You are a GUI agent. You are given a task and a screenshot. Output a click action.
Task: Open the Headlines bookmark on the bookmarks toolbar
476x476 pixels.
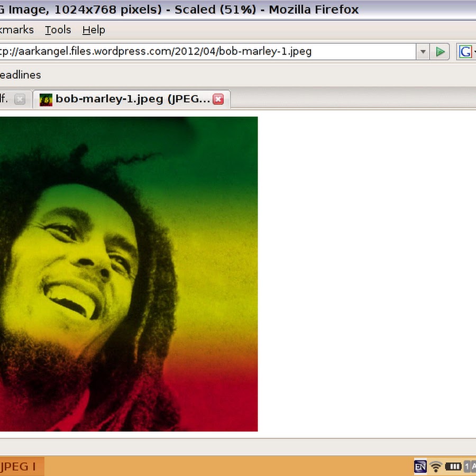pyautogui.click(x=20, y=75)
